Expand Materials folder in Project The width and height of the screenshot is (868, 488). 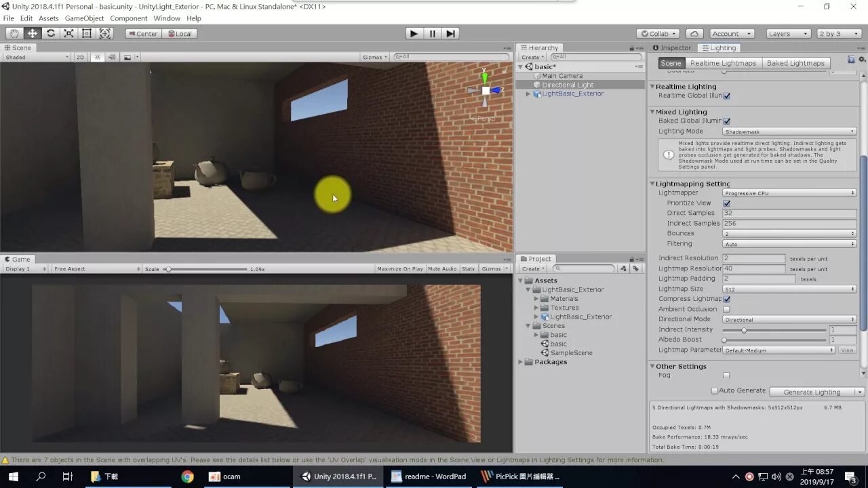coord(536,299)
